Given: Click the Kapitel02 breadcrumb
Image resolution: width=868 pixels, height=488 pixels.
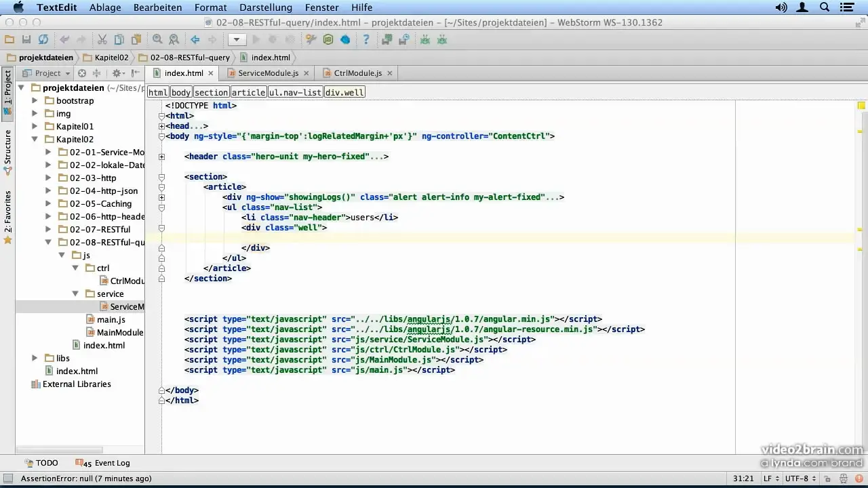Looking at the screenshot, I should point(104,58).
